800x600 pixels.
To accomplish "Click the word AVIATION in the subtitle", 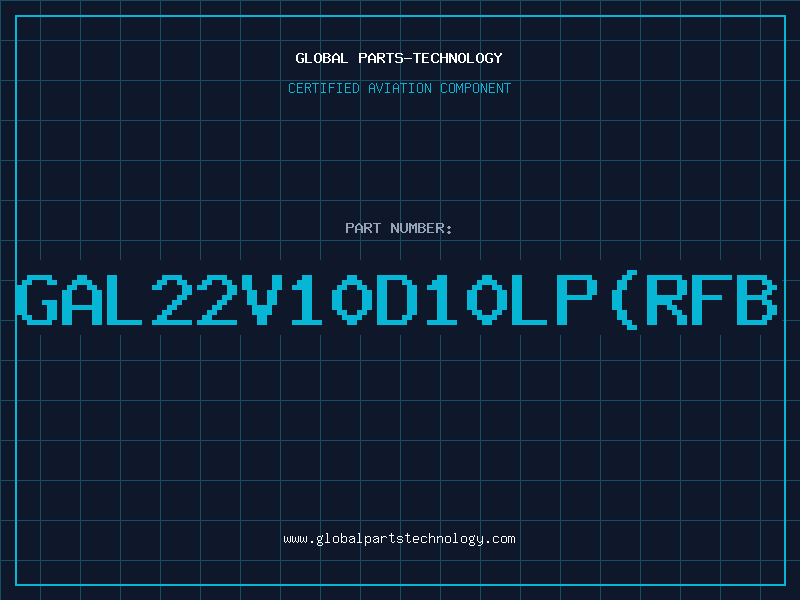I will 399,88.
